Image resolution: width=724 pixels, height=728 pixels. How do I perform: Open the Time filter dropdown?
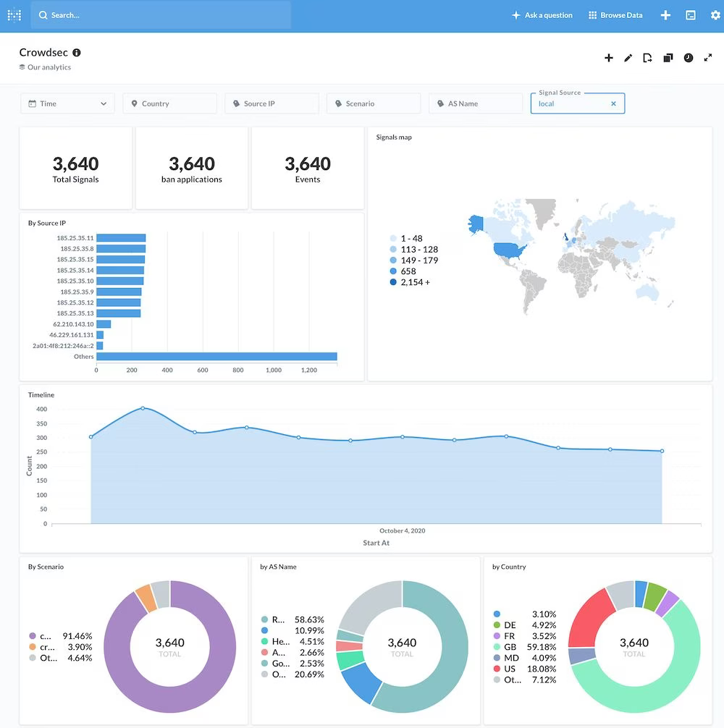pos(67,103)
